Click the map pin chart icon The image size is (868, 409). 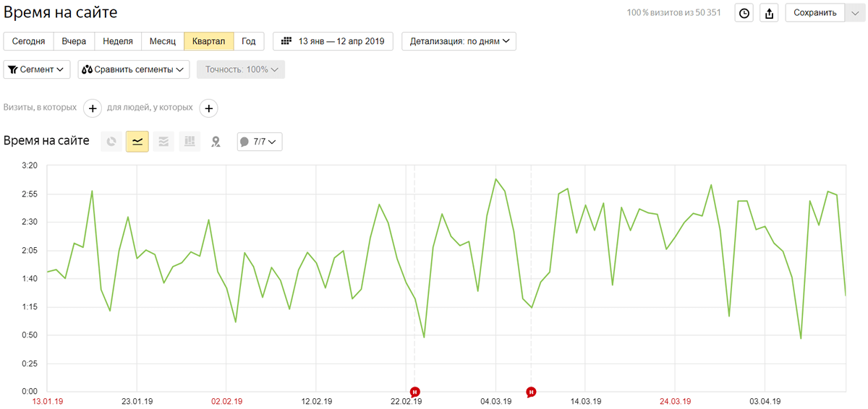tap(216, 142)
